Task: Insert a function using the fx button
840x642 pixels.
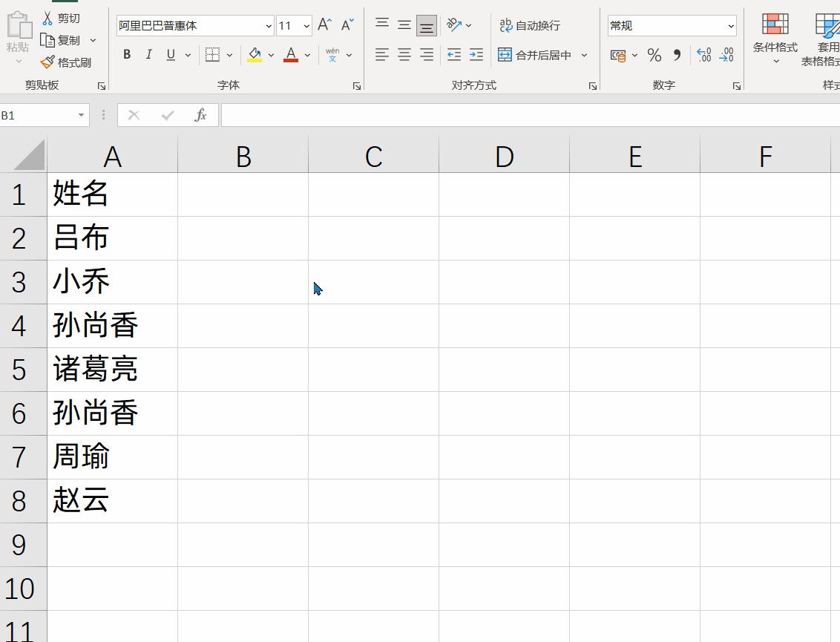Action: [201, 115]
